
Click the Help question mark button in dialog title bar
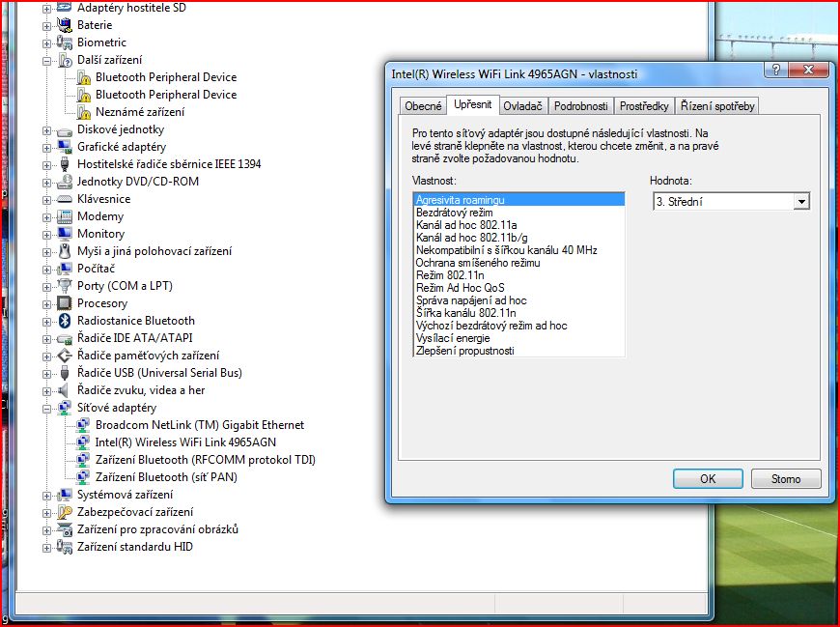(x=776, y=70)
